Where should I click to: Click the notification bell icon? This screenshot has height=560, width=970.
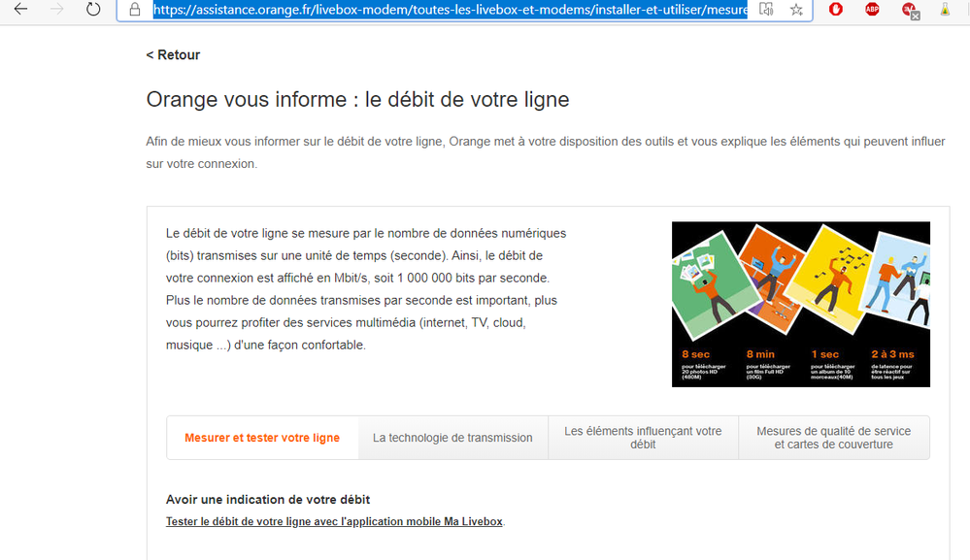point(943,10)
